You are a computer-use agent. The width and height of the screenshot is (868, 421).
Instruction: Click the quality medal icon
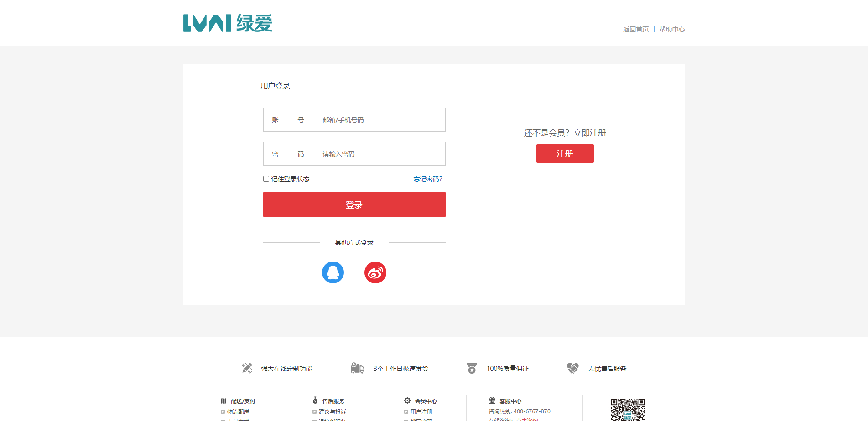(x=472, y=368)
